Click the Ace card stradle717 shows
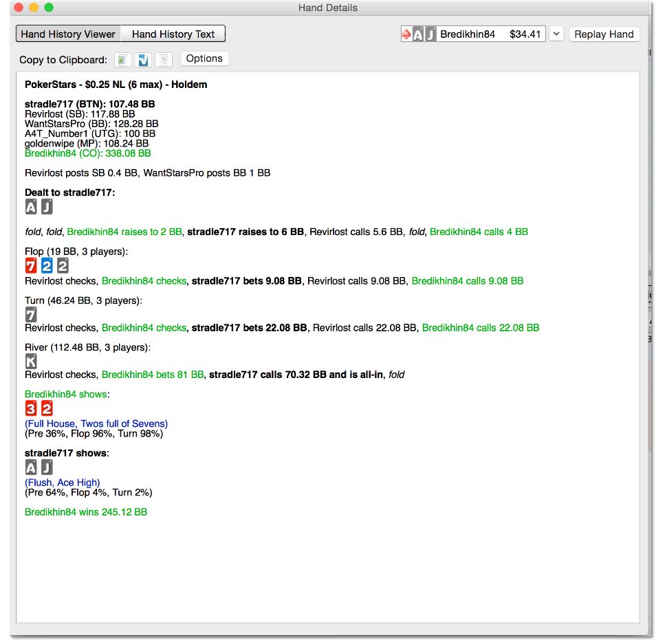665x644 pixels. tap(31, 467)
